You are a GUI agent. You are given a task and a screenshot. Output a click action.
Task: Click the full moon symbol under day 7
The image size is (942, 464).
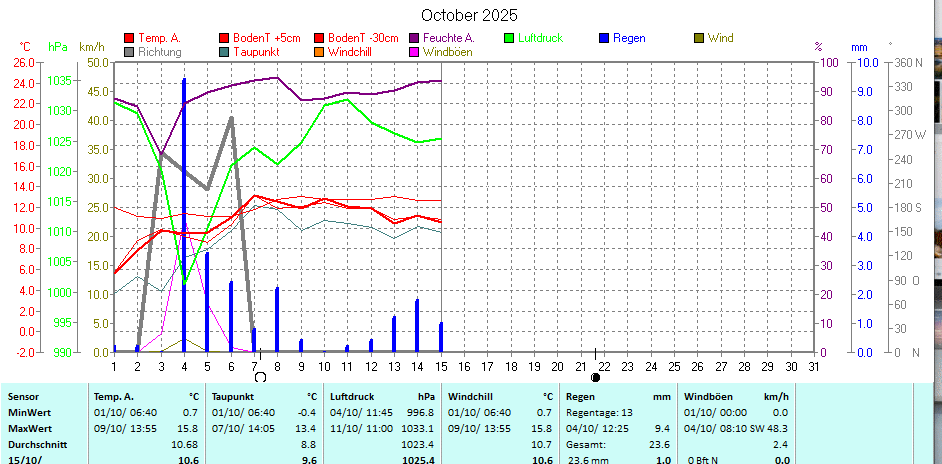click(261, 377)
